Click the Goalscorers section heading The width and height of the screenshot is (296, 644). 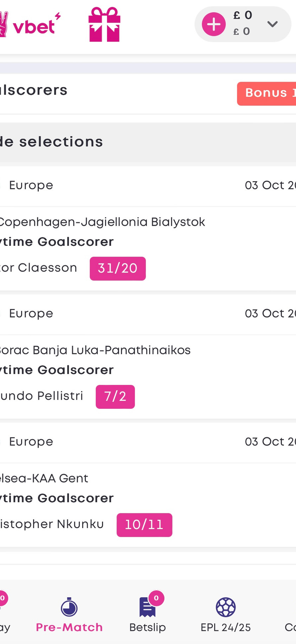click(34, 91)
